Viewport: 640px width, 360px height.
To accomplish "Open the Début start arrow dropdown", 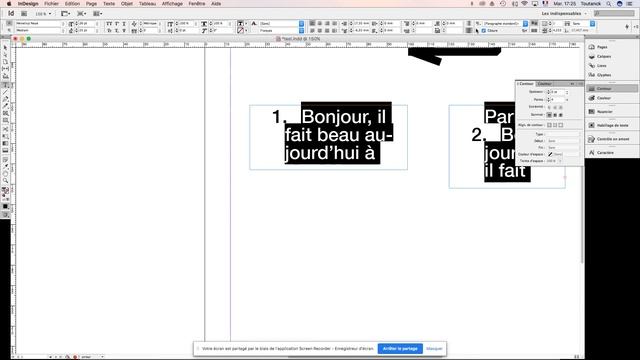I will coord(563,141).
